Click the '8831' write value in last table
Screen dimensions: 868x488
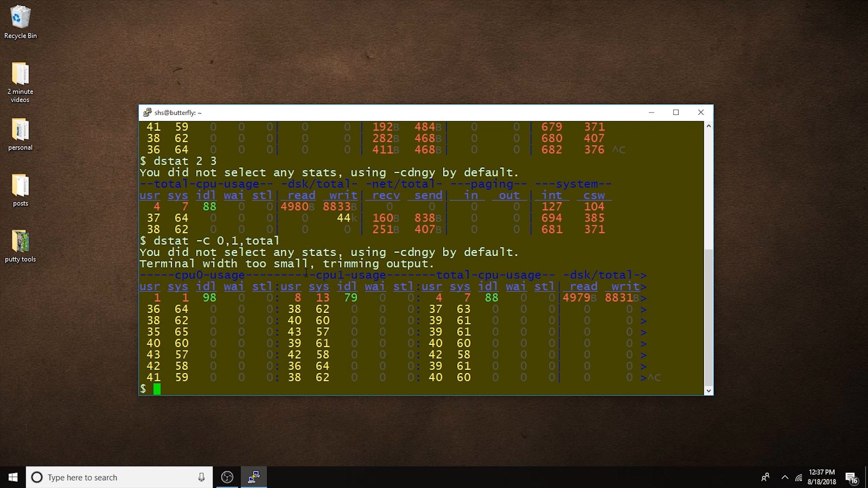(x=619, y=298)
